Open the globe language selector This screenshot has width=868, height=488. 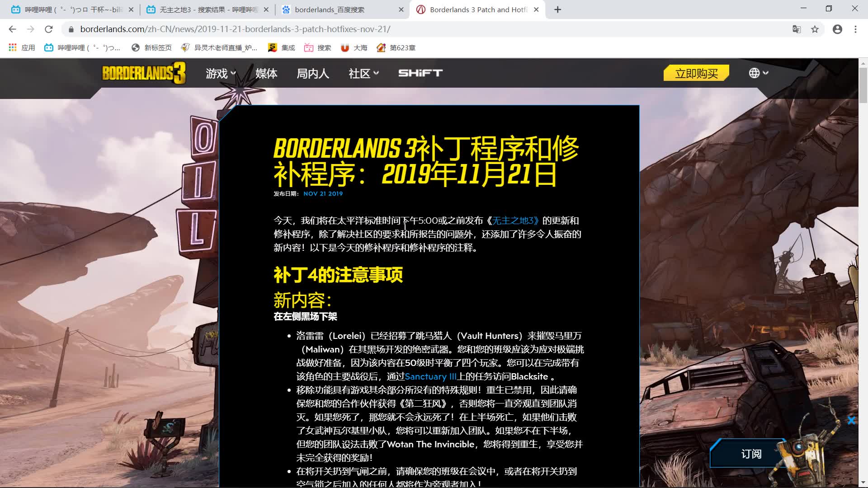(x=758, y=73)
